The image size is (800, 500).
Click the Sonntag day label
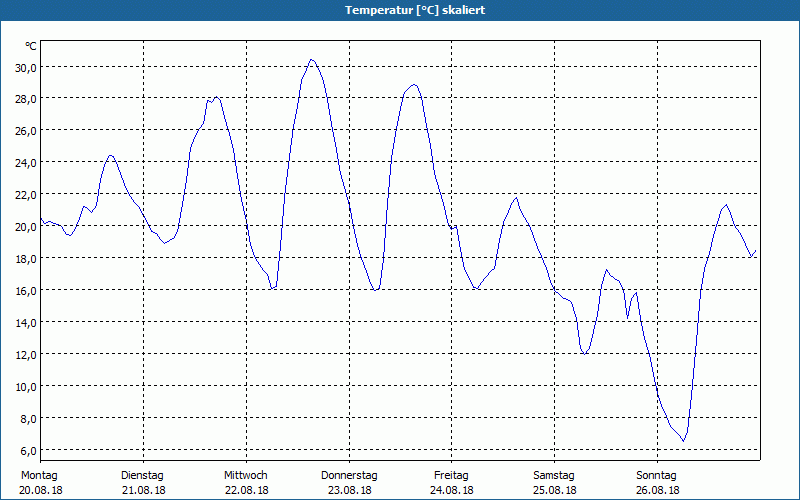656,475
